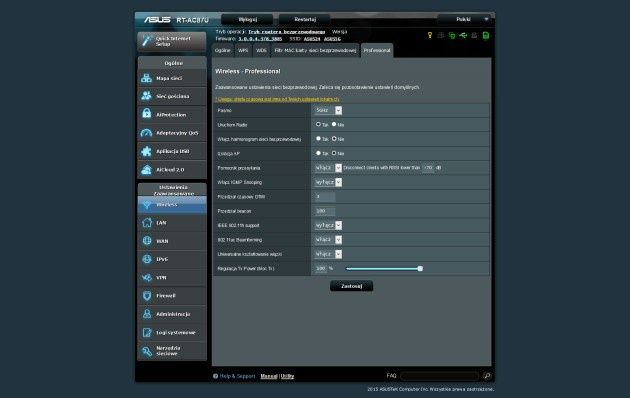
Task: Select Tak for Izolacja AP
Action: point(318,153)
